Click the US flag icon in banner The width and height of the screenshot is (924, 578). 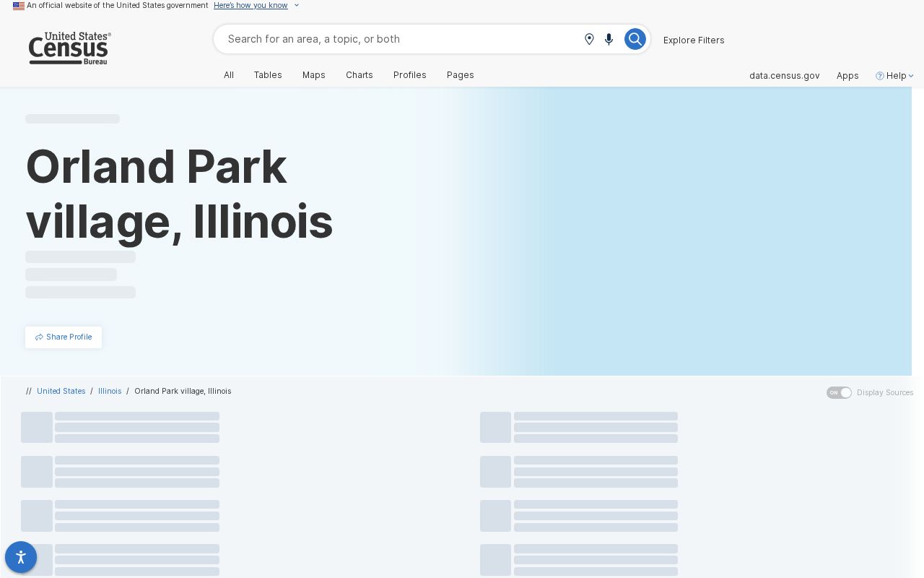pos(19,6)
